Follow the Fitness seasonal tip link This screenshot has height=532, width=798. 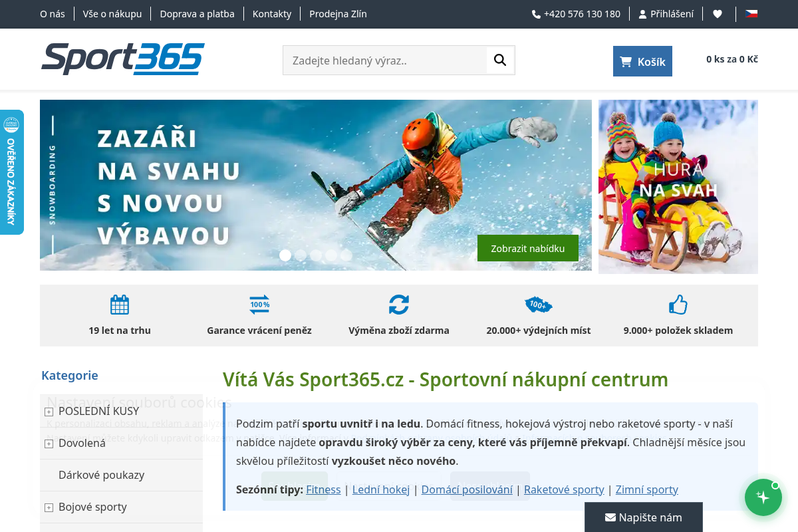(323, 489)
